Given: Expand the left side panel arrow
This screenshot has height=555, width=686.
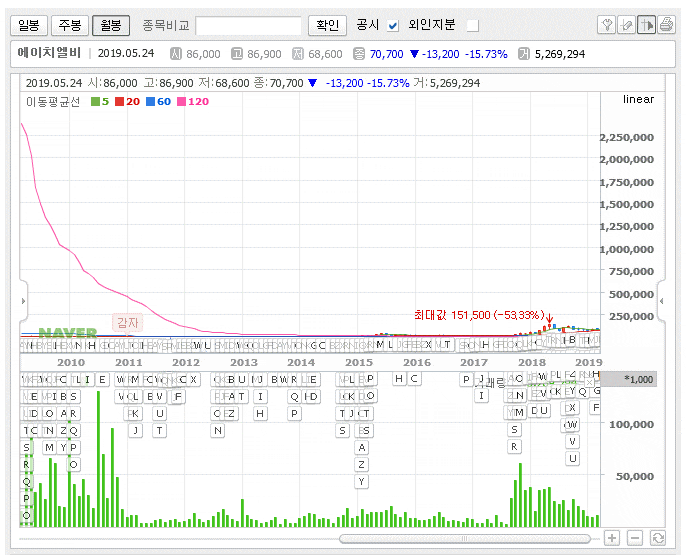Looking at the screenshot, I should 24,301.
